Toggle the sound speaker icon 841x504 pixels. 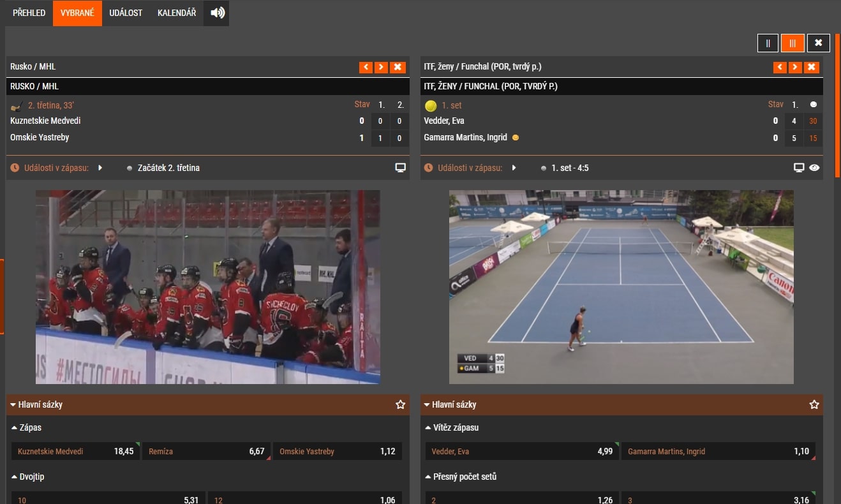pyautogui.click(x=216, y=13)
